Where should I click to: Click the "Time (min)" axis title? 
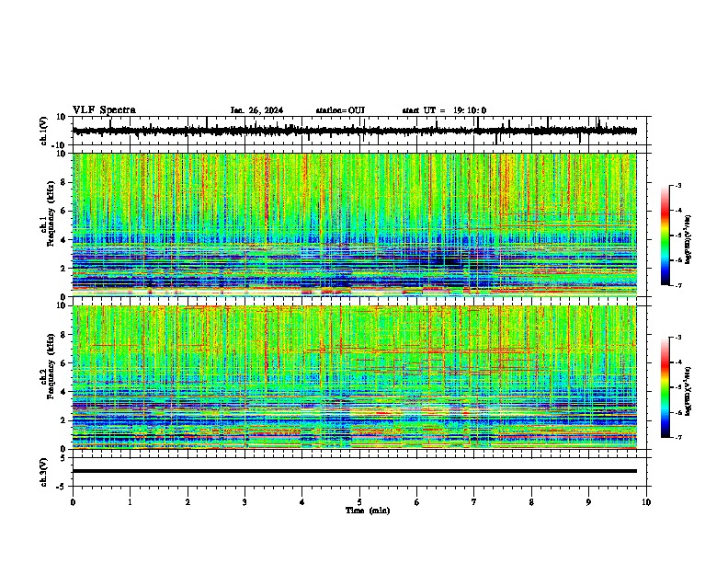click(x=368, y=511)
